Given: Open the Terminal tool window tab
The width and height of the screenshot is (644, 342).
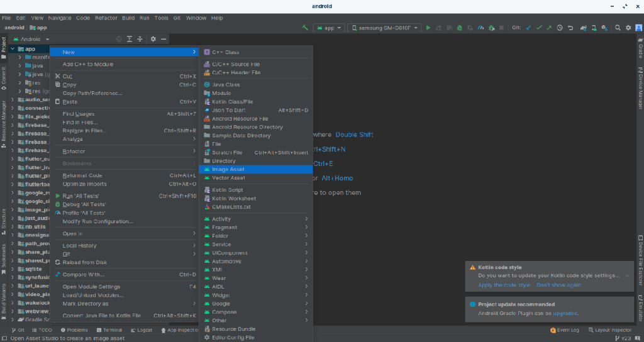Looking at the screenshot, I should click(x=108, y=329).
